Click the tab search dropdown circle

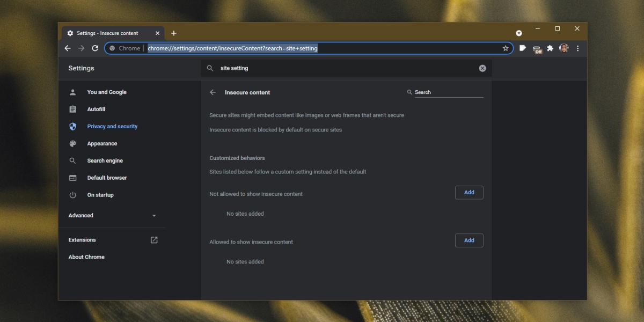tap(519, 33)
